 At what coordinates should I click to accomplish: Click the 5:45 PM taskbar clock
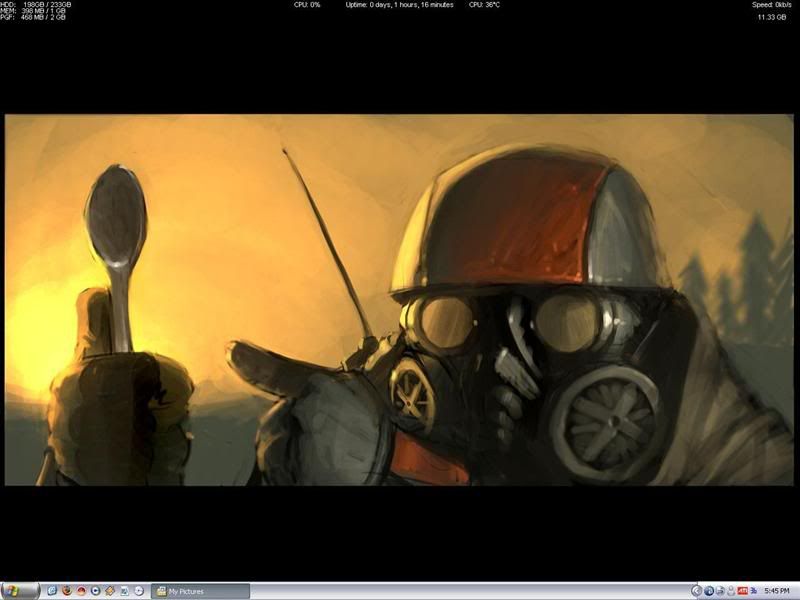click(x=777, y=591)
